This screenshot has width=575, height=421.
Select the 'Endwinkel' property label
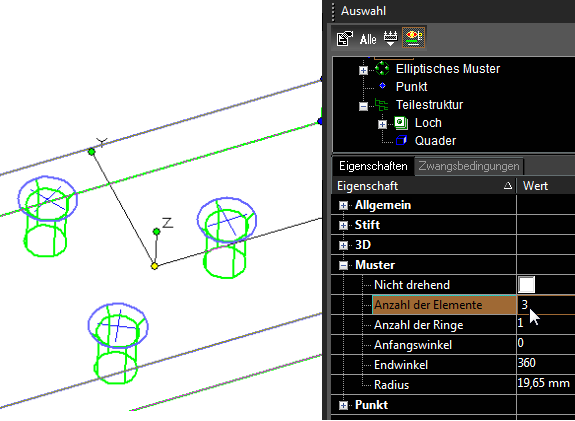point(401,365)
